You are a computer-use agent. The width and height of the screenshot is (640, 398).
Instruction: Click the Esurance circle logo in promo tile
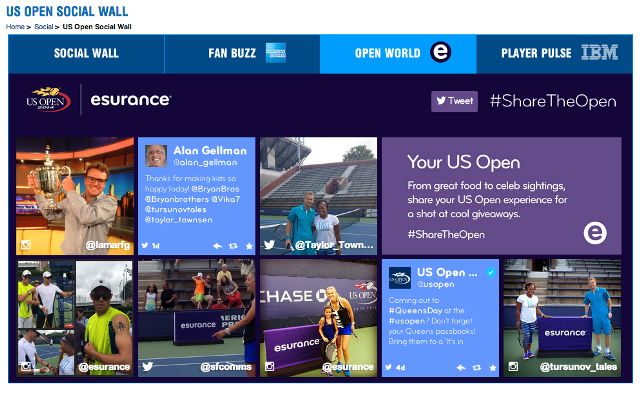tap(595, 233)
